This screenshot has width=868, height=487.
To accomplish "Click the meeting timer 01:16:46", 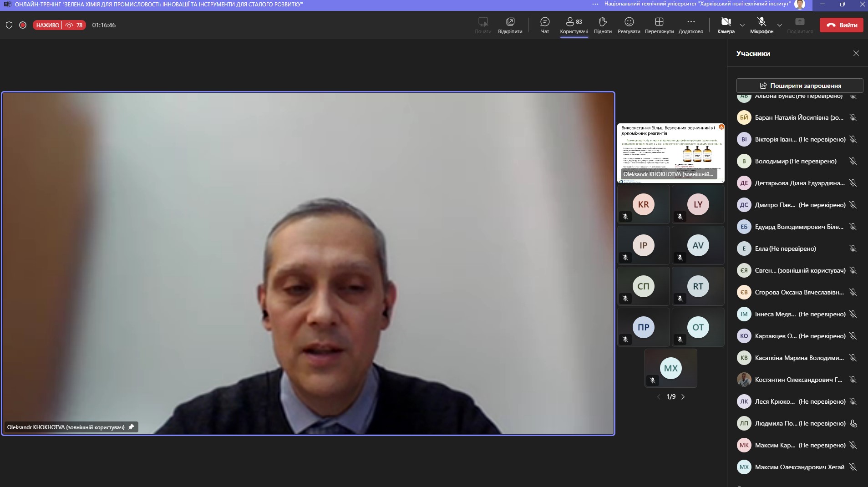I will 104,25.
